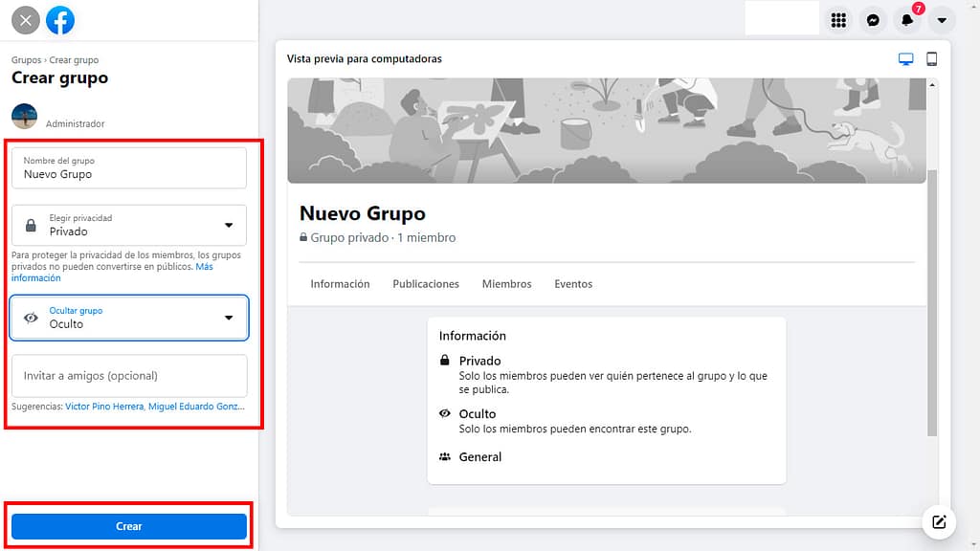Open the apps grid menu
This screenshot has width=980, height=551.
[838, 20]
